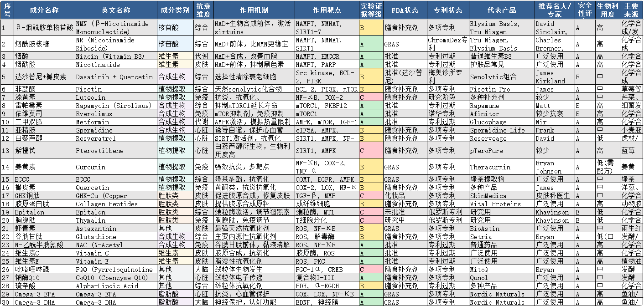
Task: Select the Rapamycin (Sirolimus) cell
Action: [116, 105]
